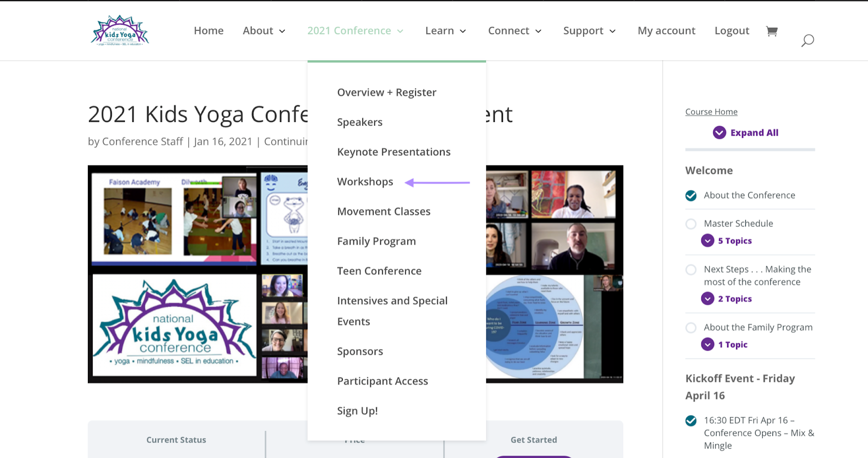The image size is (868, 458).
Task: Click the Welcome section heading
Action: [709, 170]
